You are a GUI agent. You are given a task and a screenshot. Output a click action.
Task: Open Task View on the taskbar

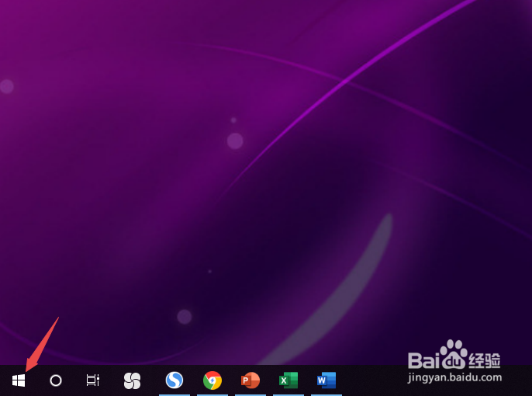[x=92, y=380]
